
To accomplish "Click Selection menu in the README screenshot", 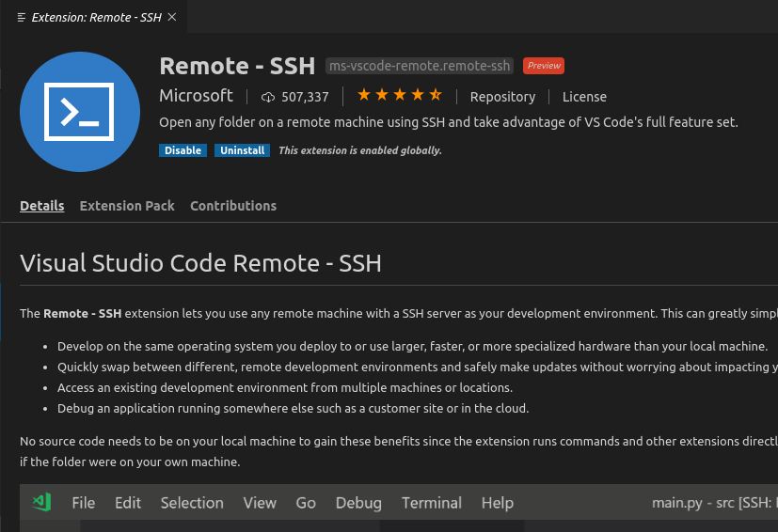I will click(192, 503).
